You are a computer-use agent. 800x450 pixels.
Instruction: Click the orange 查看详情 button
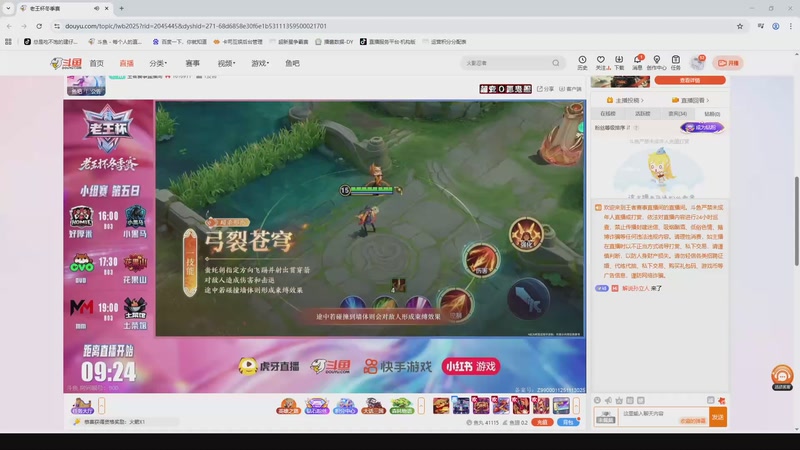[690, 80]
